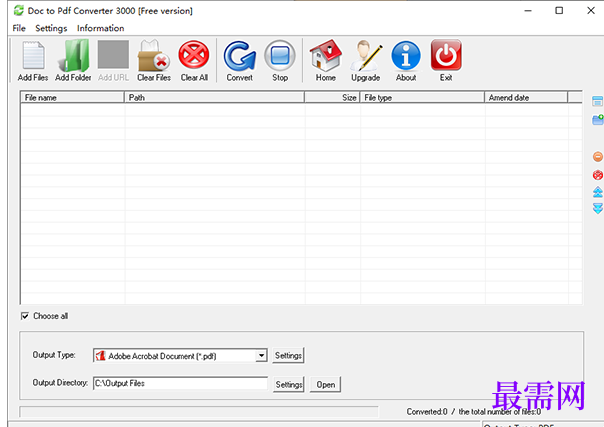Expand the Output Type dropdown arrow
Screen dimensions: 604x427
pos(262,355)
